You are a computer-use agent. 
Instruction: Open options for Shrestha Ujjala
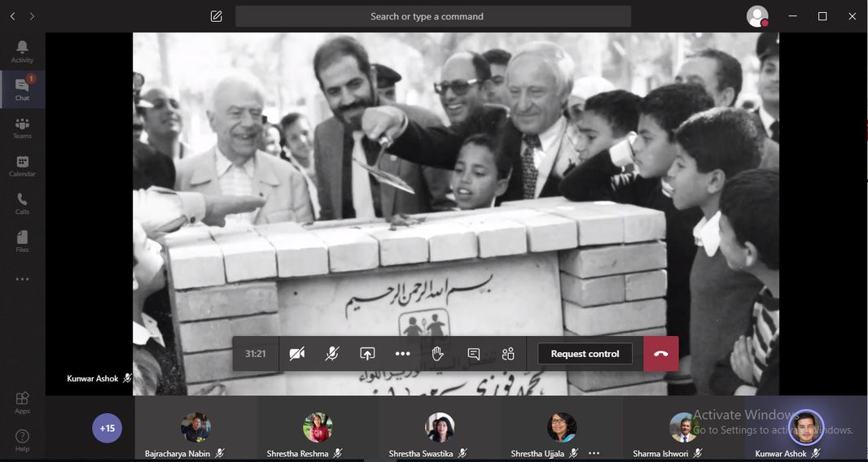594,453
